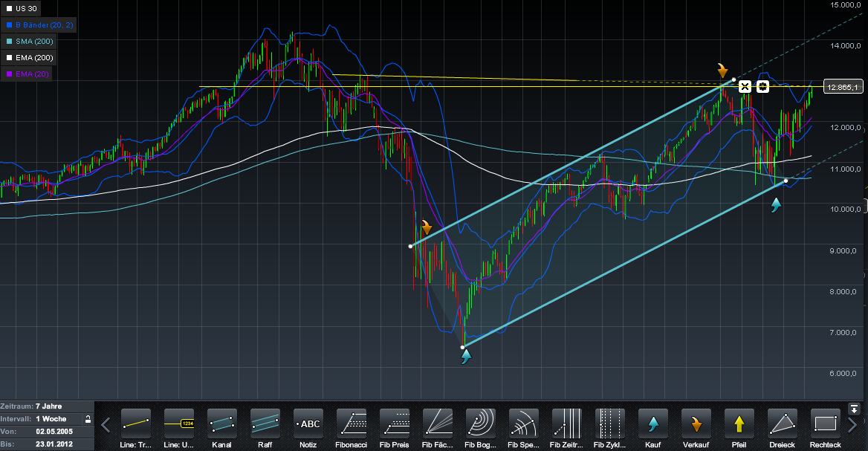Select the orange sell arrow at the 2011 peak

722,71
